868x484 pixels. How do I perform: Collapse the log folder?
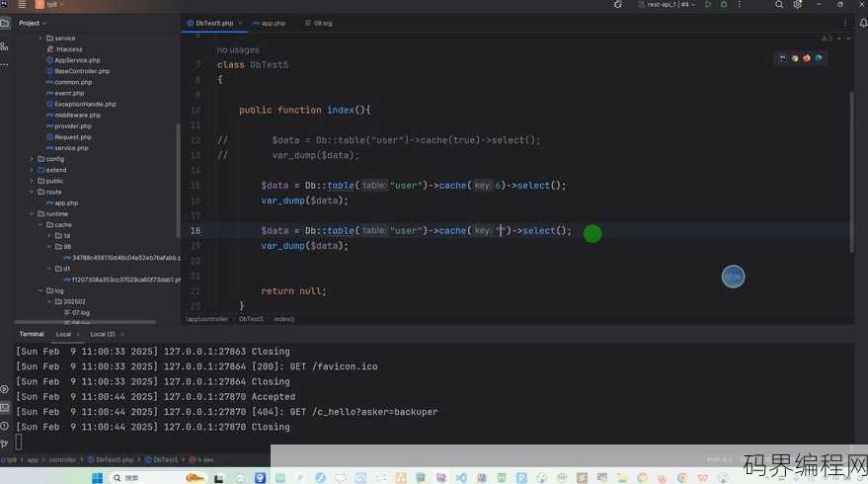(x=40, y=290)
